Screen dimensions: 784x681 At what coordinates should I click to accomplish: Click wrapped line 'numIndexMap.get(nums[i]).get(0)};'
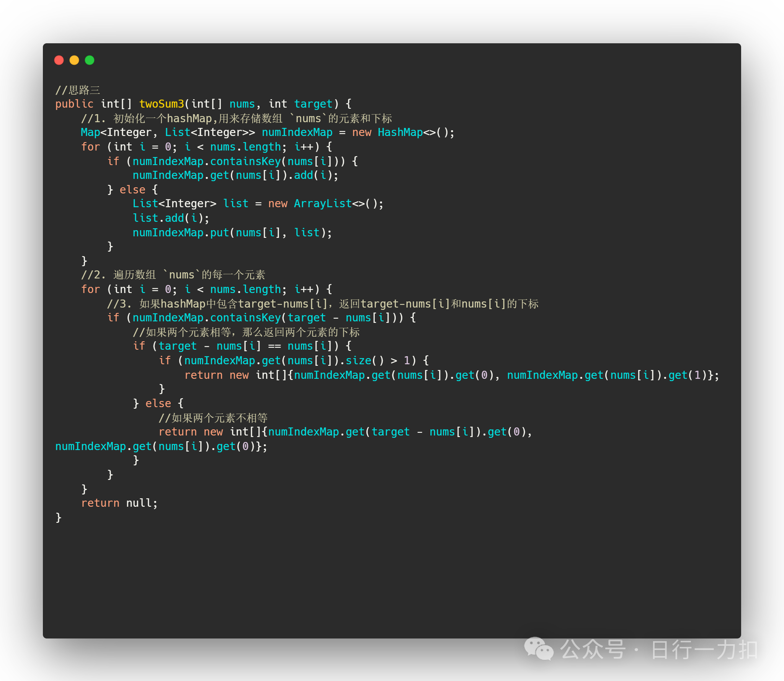pyautogui.click(x=162, y=446)
